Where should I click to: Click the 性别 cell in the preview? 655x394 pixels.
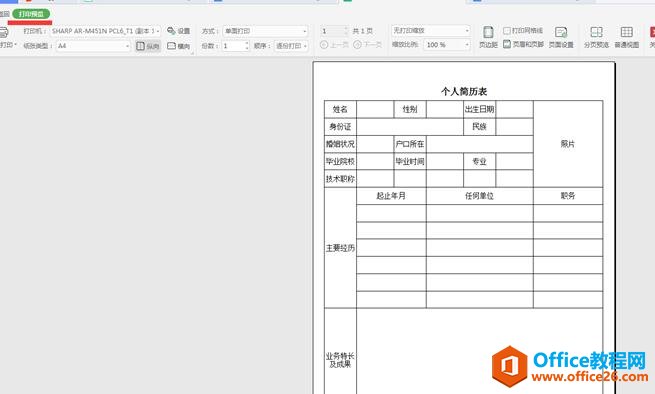click(x=410, y=109)
